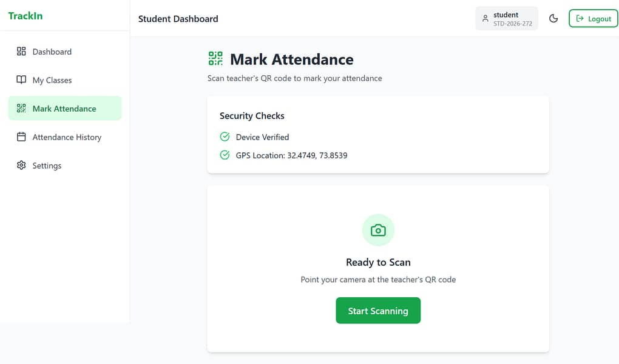
Task: Go to My Classes in sidebar
Action: (x=52, y=80)
